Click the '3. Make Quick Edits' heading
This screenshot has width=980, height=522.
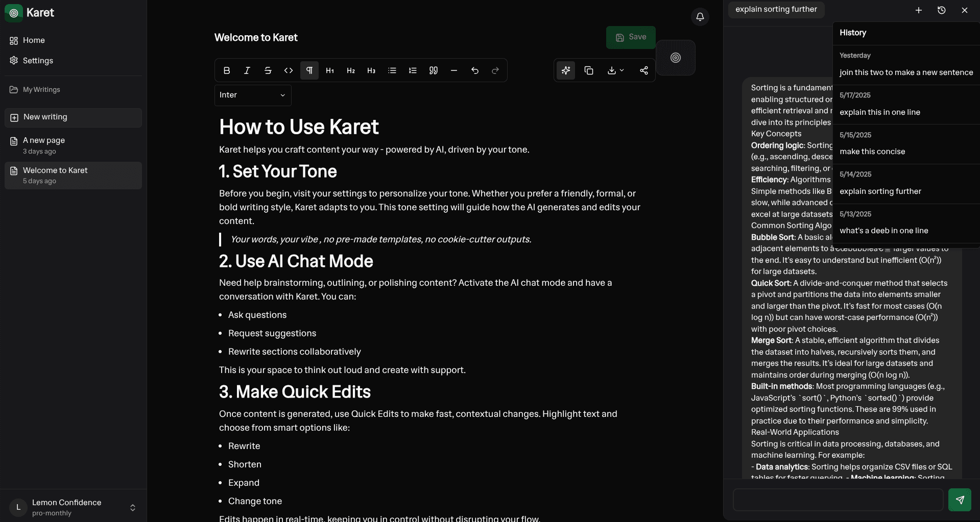[295, 392]
